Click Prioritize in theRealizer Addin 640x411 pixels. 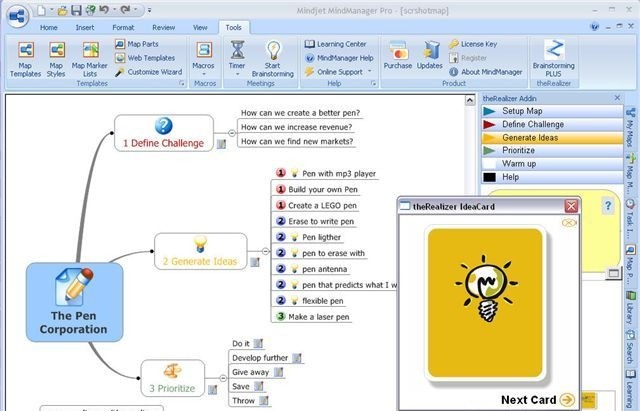coord(552,150)
